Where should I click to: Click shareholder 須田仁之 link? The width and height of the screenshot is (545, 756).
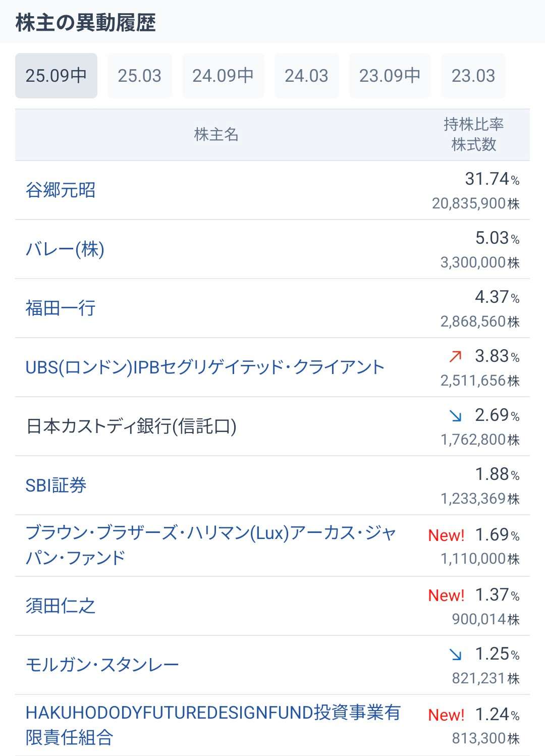61,606
